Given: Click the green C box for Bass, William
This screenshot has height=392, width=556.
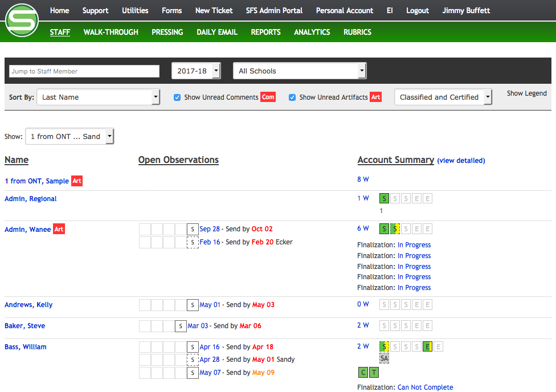Looking at the screenshot, I should [x=363, y=373].
